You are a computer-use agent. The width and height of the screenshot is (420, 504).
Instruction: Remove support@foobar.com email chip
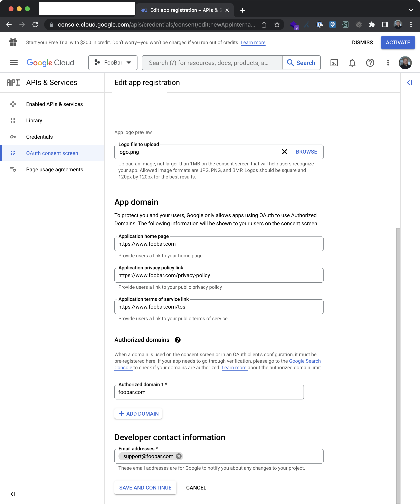(x=179, y=456)
